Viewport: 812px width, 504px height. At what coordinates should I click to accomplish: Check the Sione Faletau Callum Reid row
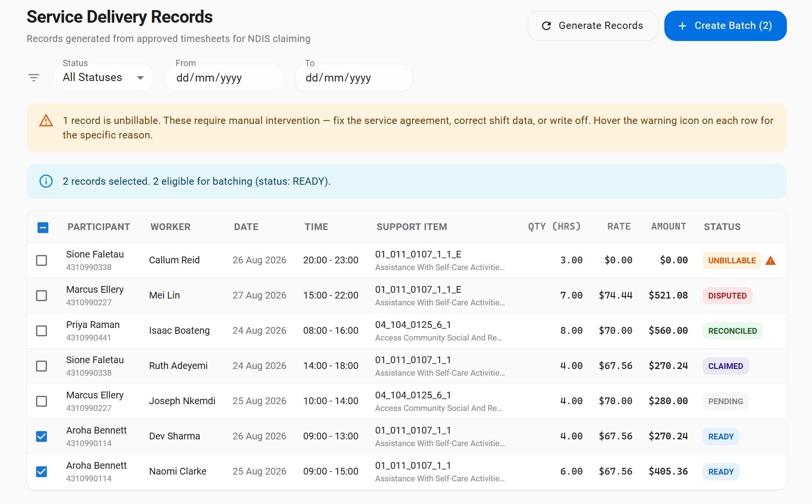click(41, 260)
